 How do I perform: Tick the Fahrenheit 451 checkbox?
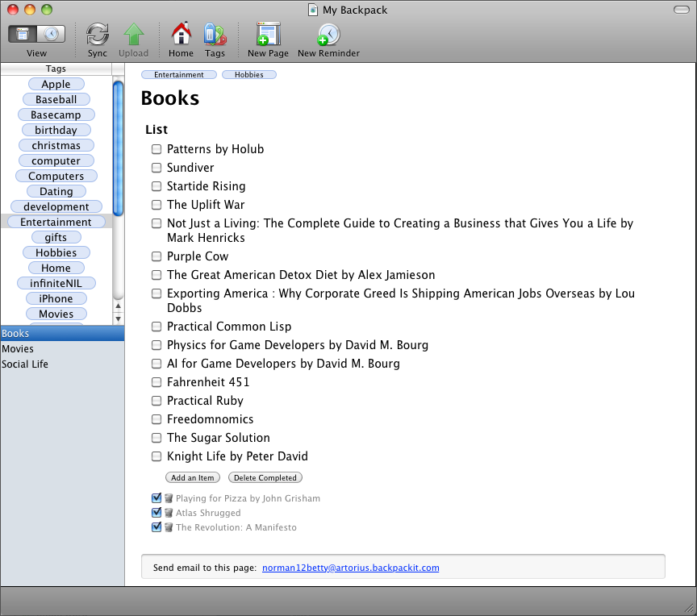coord(157,382)
